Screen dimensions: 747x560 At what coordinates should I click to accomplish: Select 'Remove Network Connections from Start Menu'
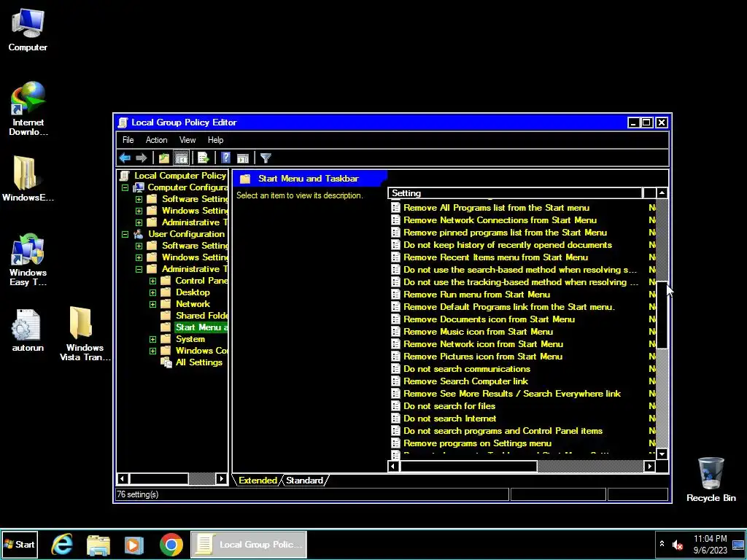point(500,220)
